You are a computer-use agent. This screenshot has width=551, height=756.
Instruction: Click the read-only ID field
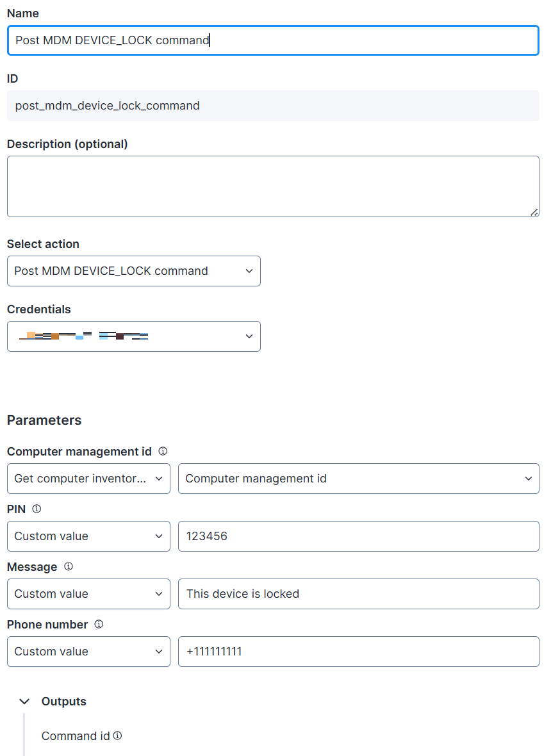pos(273,106)
